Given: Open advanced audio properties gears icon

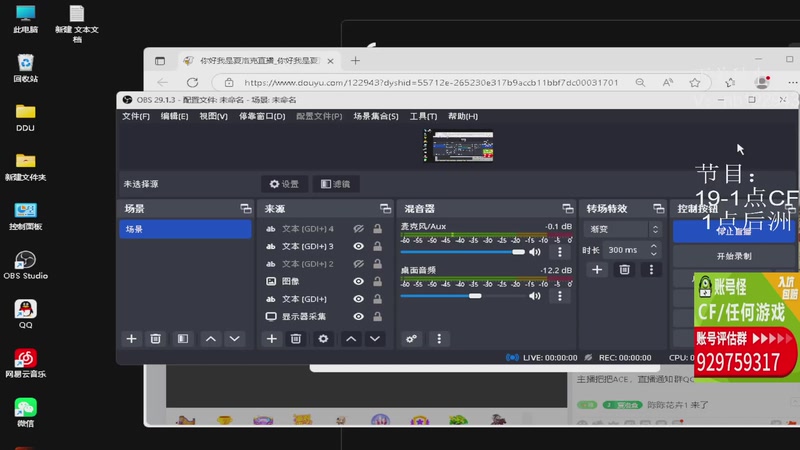Looking at the screenshot, I should point(412,339).
